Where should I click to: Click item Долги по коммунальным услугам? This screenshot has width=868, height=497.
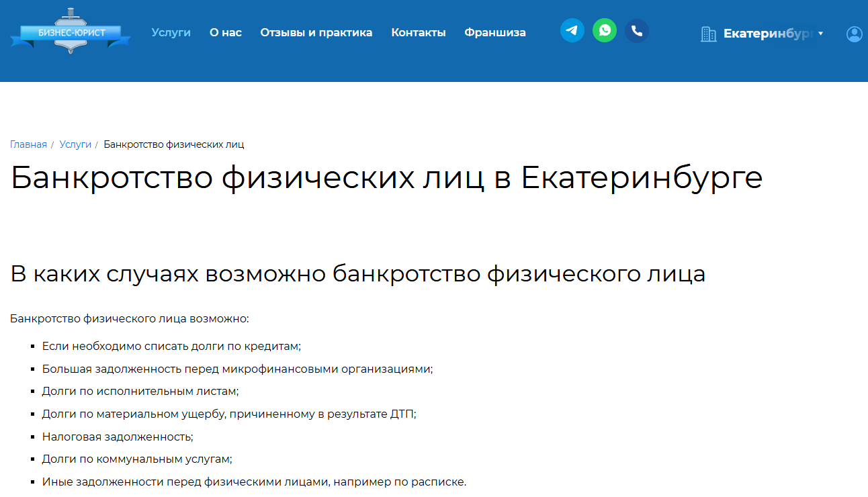pos(137,459)
